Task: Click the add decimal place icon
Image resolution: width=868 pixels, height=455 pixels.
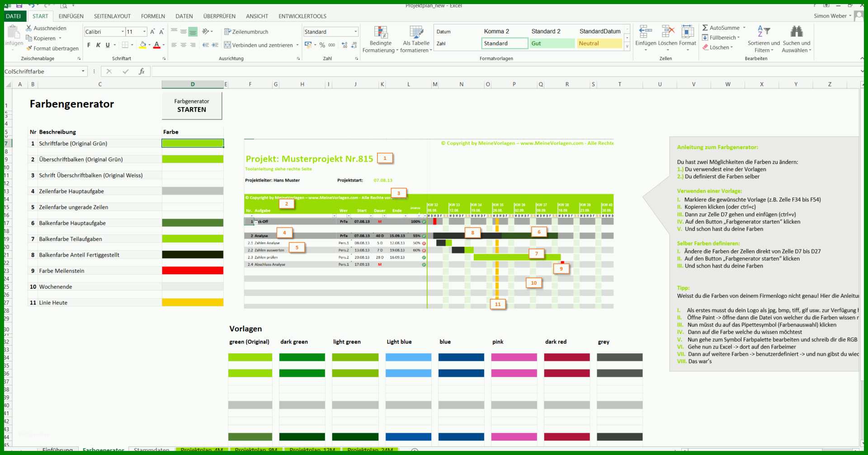Action: click(x=344, y=45)
